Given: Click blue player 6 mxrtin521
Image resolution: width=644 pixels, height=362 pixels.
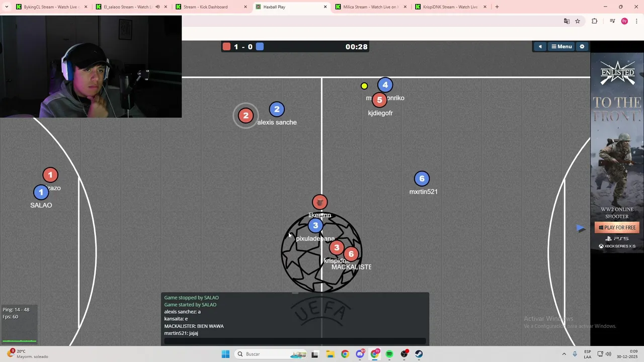Looking at the screenshot, I should tap(422, 178).
